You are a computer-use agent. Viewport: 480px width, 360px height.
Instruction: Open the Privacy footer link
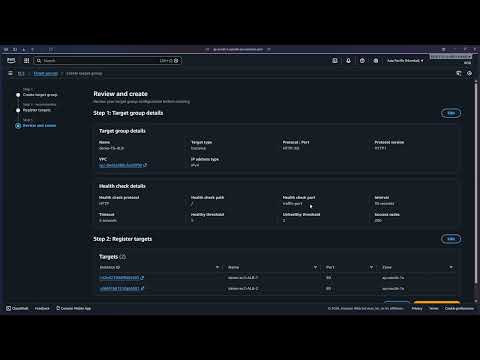click(417, 308)
